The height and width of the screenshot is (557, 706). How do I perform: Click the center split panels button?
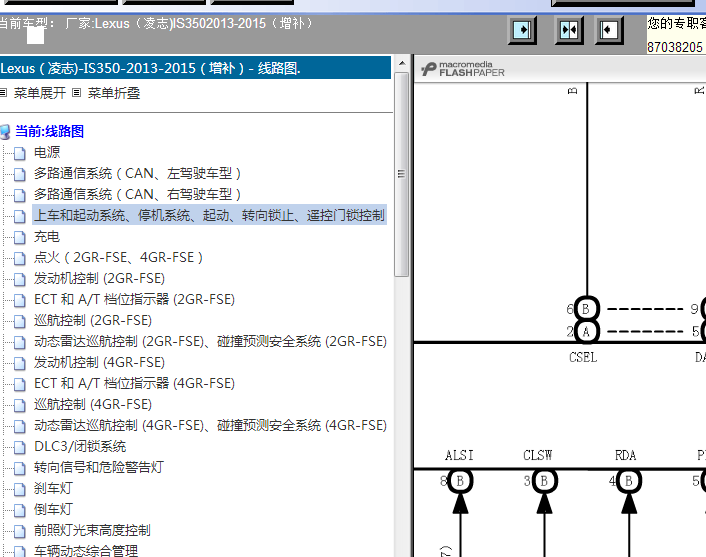click(x=569, y=30)
